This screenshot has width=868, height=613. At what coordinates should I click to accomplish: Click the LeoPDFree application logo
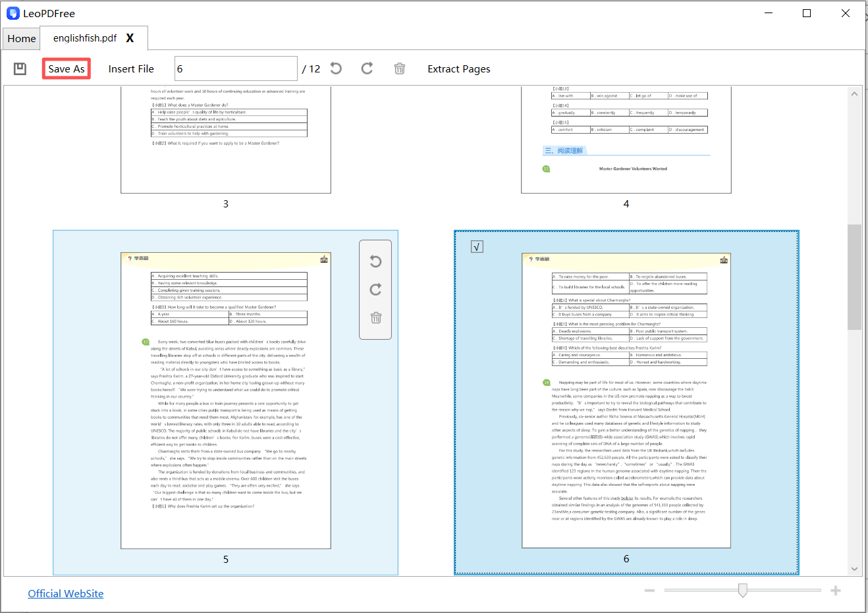(13, 13)
